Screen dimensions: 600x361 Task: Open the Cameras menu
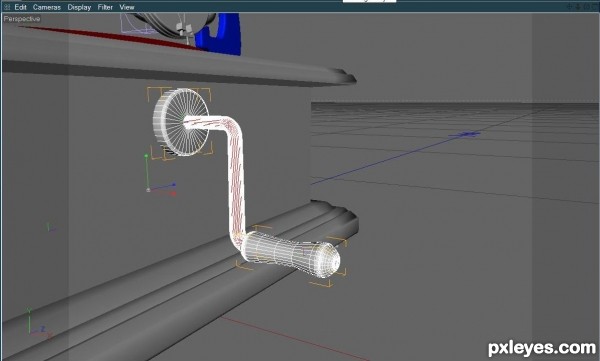pos(47,7)
